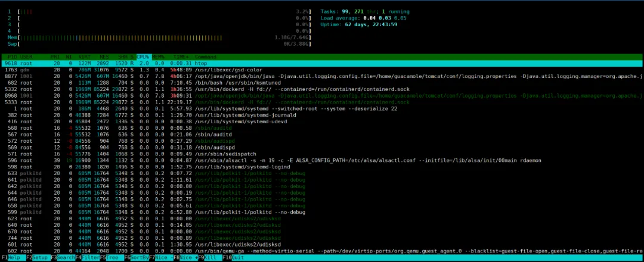Select the polkitd process row PID 599
This screenshot has width=644, height=262.
[x=322, y=213]
